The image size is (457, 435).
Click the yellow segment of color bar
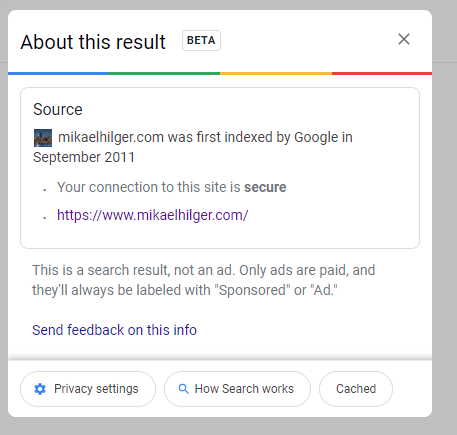[x=276, y=73]
